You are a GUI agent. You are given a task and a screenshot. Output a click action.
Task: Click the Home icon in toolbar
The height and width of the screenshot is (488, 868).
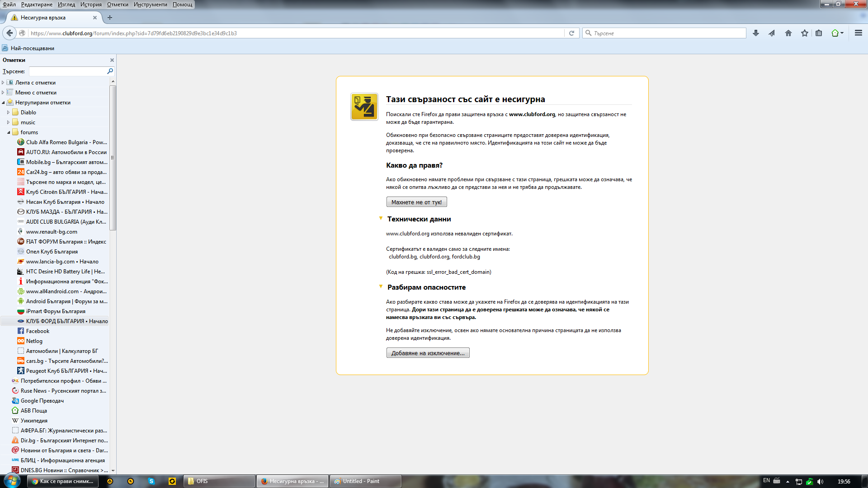click(788, 33)
